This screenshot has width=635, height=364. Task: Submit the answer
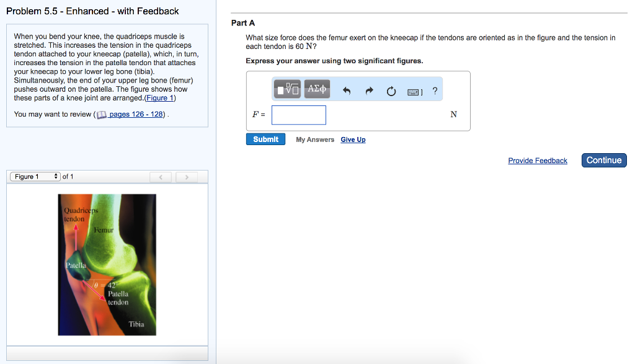point(265,140)
